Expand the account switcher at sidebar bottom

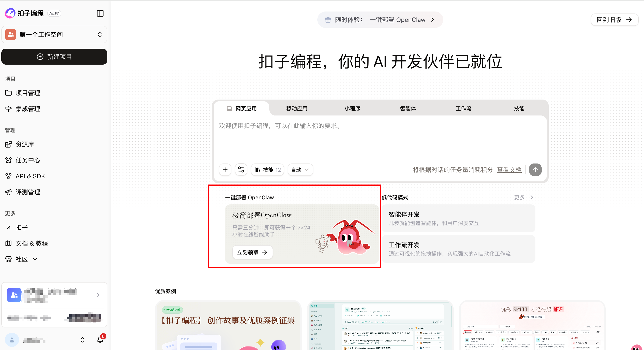[82, 340]
